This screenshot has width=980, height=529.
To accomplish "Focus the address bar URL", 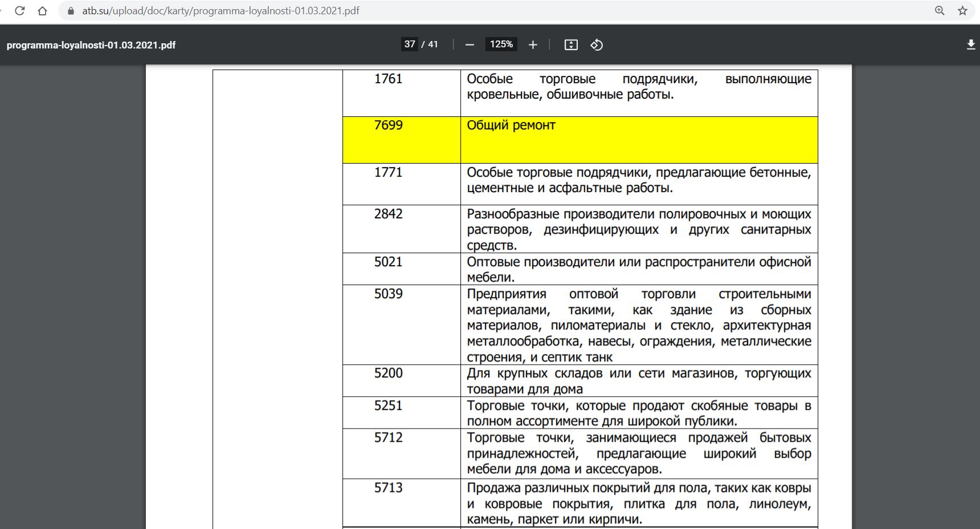I will (221, 11).
